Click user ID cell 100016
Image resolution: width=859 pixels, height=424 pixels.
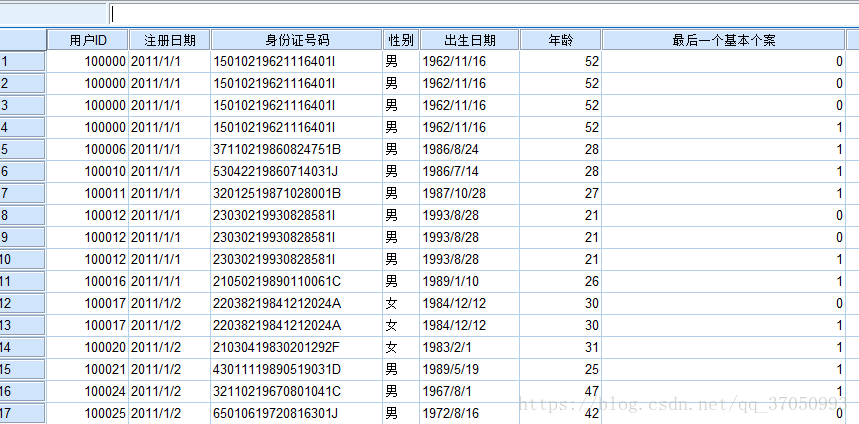pos(88,282)
